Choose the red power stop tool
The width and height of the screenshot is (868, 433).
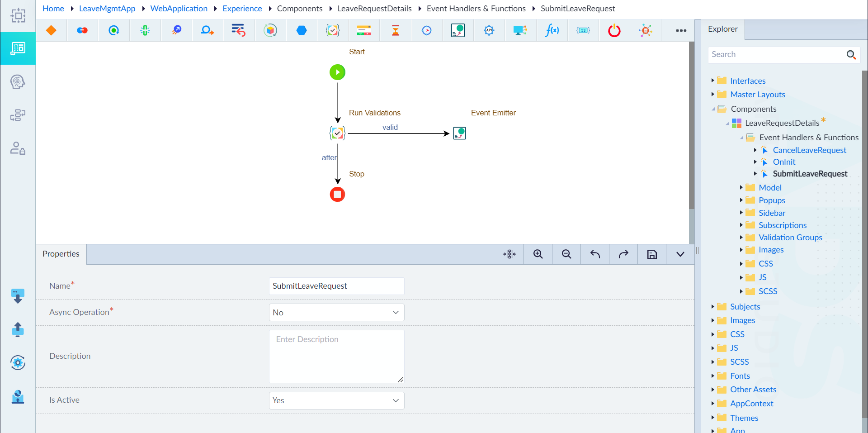coord(614,30)
